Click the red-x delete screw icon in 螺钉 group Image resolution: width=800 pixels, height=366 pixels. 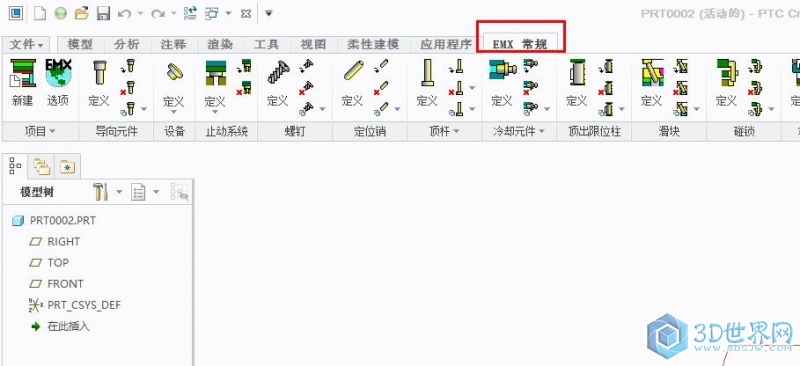(306, 88)
